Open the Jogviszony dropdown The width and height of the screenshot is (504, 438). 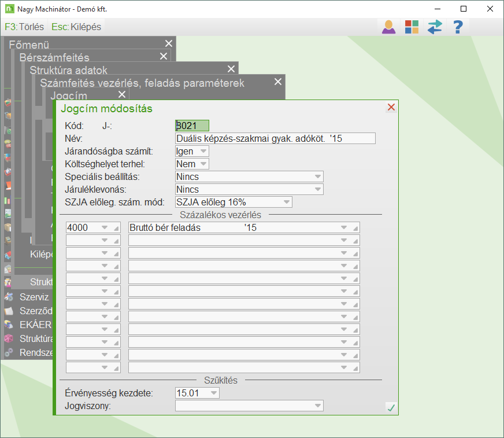[x=317, y=406]
